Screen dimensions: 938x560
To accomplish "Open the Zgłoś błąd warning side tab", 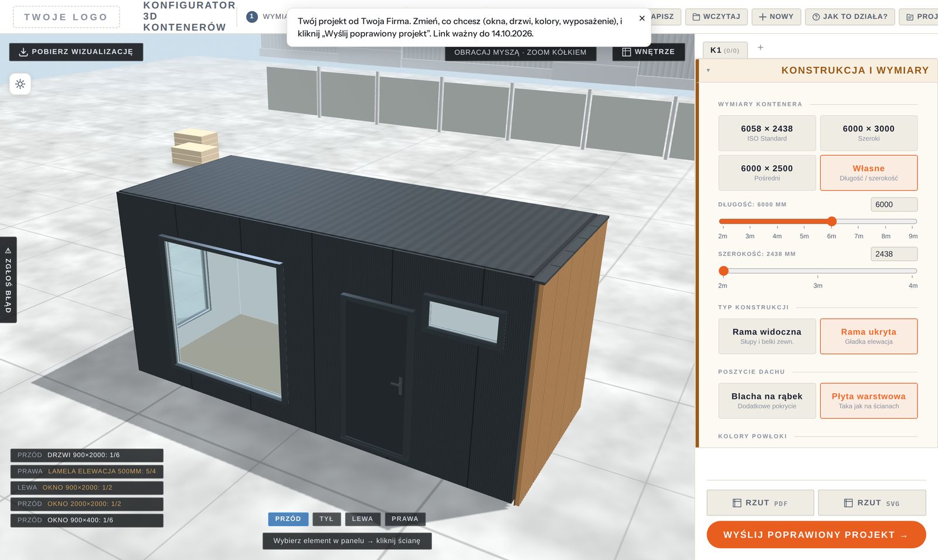I will pyautogui.click(x=8, y=280).
